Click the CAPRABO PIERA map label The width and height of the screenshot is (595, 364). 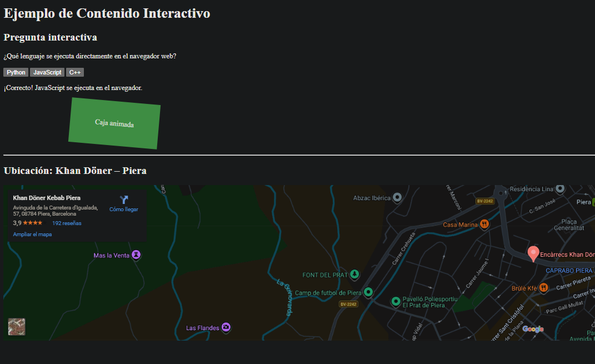(x=569, y=271)
